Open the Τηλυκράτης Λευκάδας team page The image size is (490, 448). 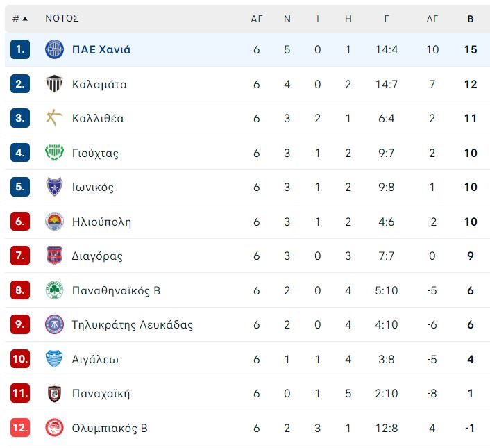132,325
